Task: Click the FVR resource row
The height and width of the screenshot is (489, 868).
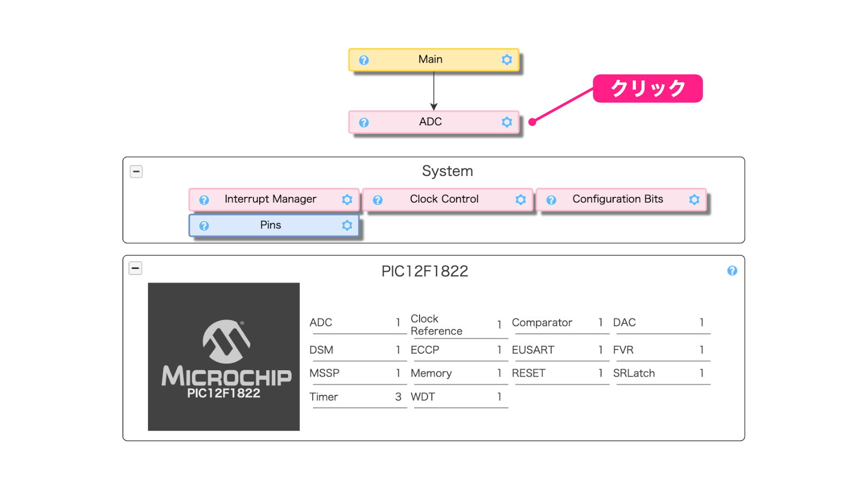Action: coord(661,350)
